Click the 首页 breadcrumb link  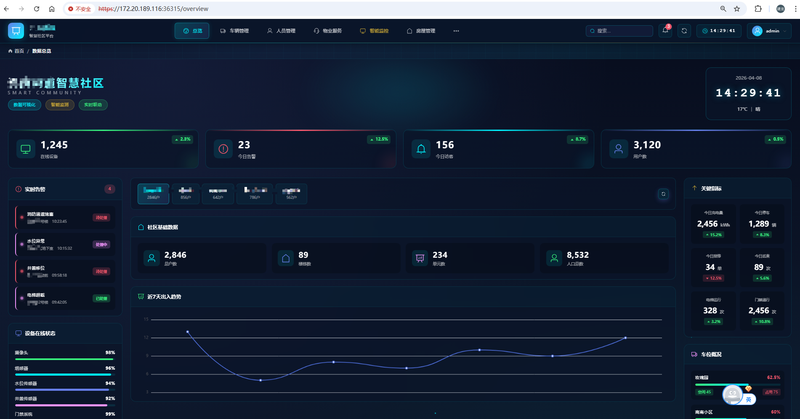pyautogui.click(x=16, y=50)
